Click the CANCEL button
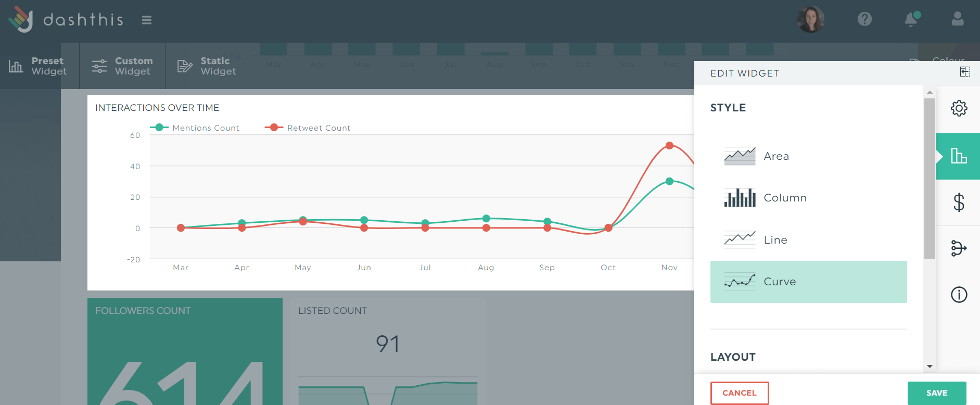 pyautogui.click(x=740, y=393)
